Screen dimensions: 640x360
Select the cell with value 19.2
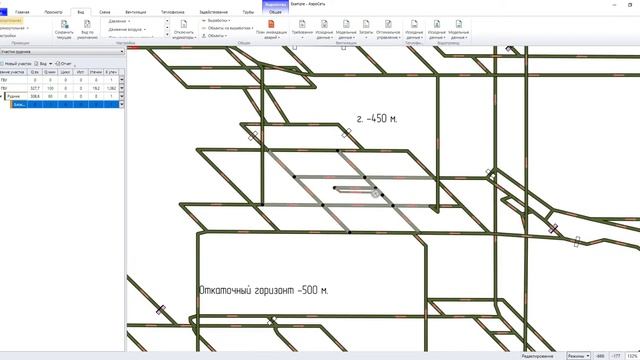[x=96, y=88]
